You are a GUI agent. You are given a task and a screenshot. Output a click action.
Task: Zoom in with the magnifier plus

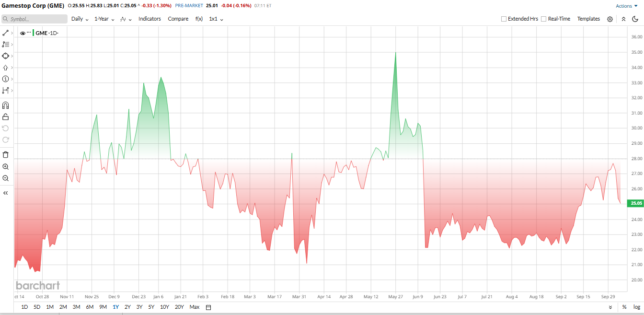pyautogui.click(x=6, y=166)
